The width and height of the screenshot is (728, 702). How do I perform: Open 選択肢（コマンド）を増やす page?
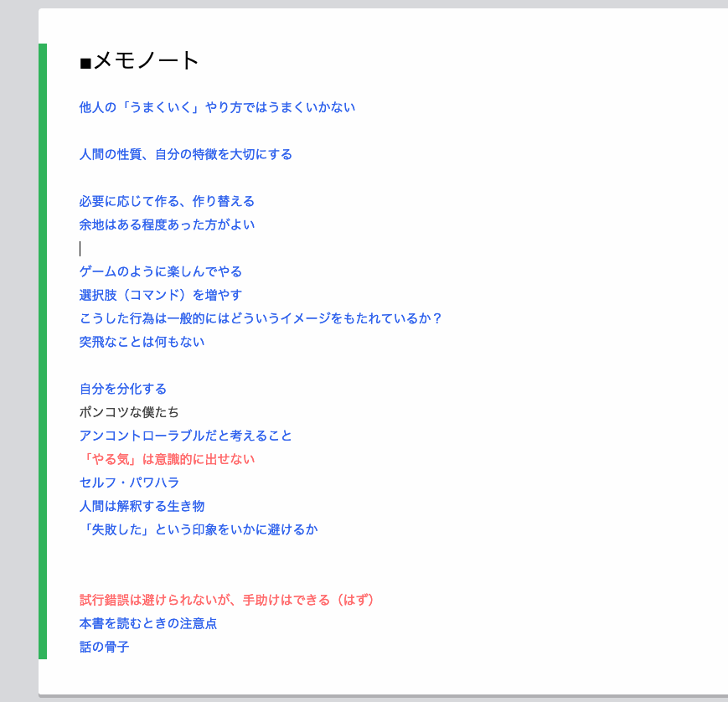click(160, 295)
